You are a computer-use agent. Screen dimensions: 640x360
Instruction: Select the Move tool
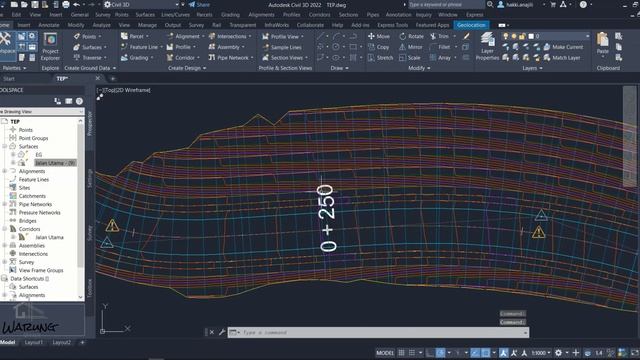tap(379, 36)
